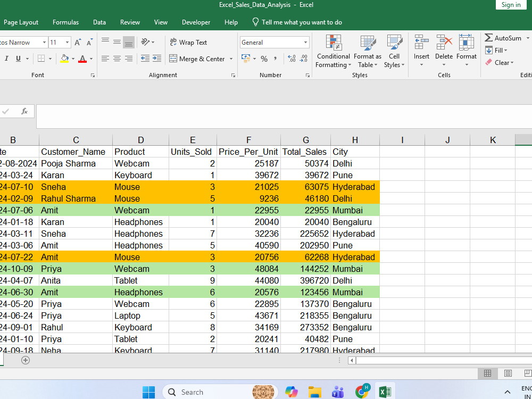Open the borders button

[41, 59]
